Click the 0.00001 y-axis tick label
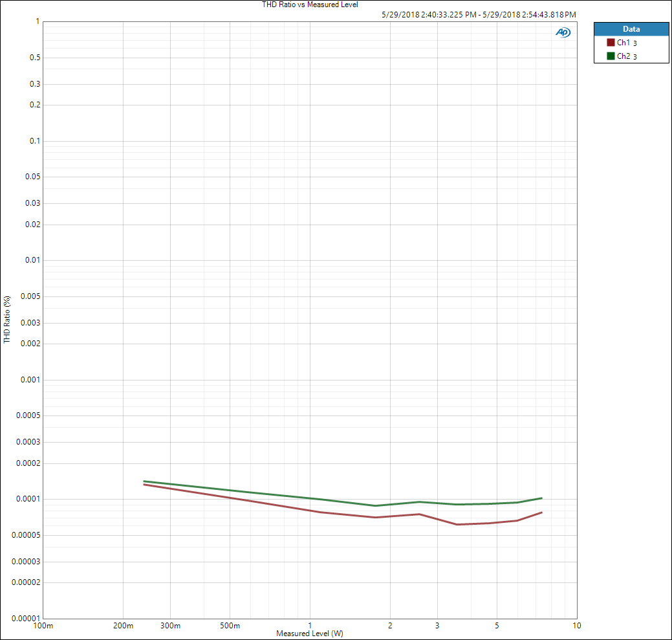 26,618
